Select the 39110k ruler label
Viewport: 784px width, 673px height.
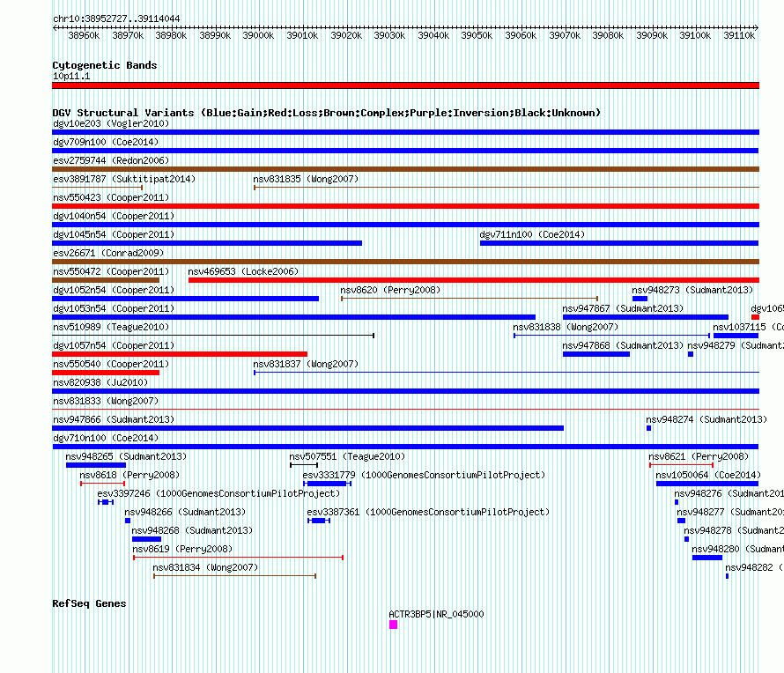coord(739,35)
